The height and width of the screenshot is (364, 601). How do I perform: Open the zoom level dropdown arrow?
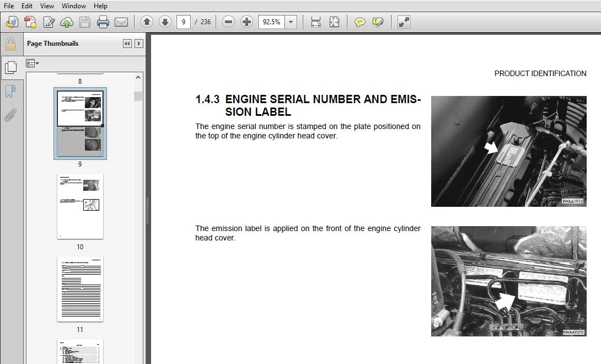click(x=291, y=22)
